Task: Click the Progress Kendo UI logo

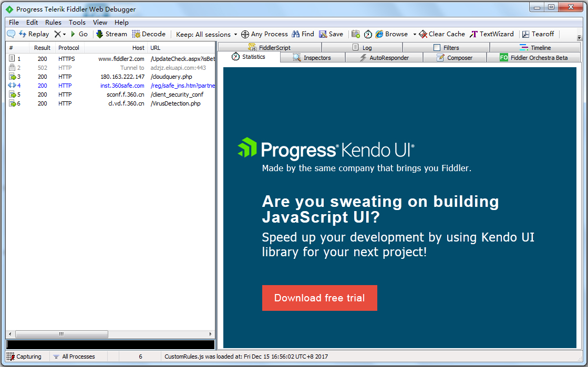Action: point(326,149)
